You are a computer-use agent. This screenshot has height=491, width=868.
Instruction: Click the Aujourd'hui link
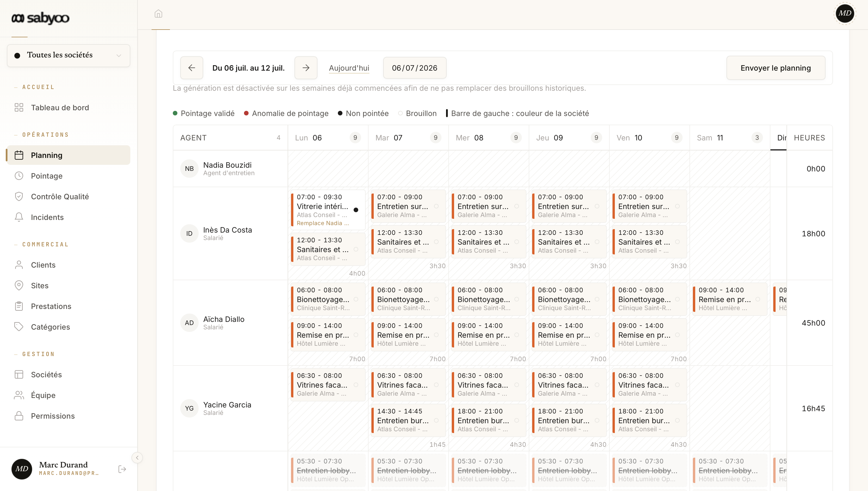click(349, 68)
